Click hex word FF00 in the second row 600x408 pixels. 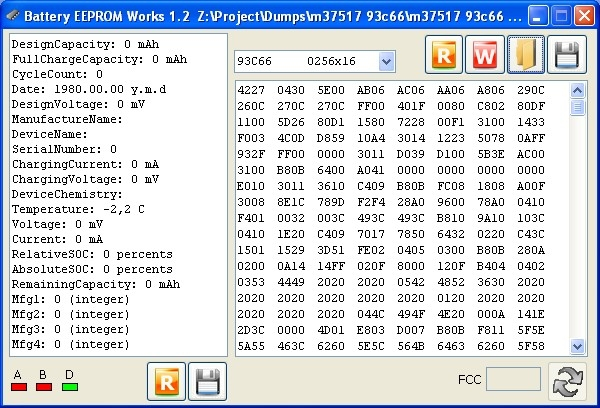(x=371, y=106)
